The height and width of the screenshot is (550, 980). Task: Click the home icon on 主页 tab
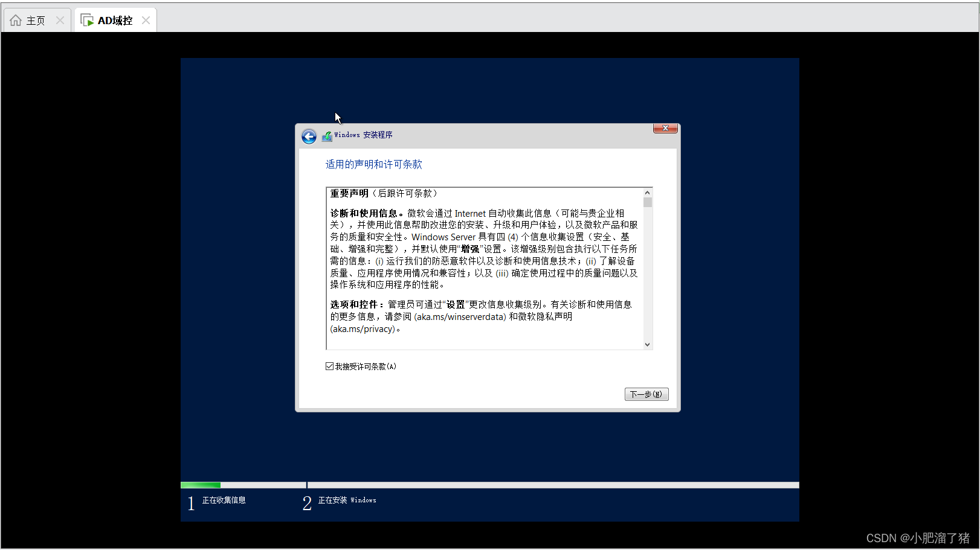[x=16, y=21]
